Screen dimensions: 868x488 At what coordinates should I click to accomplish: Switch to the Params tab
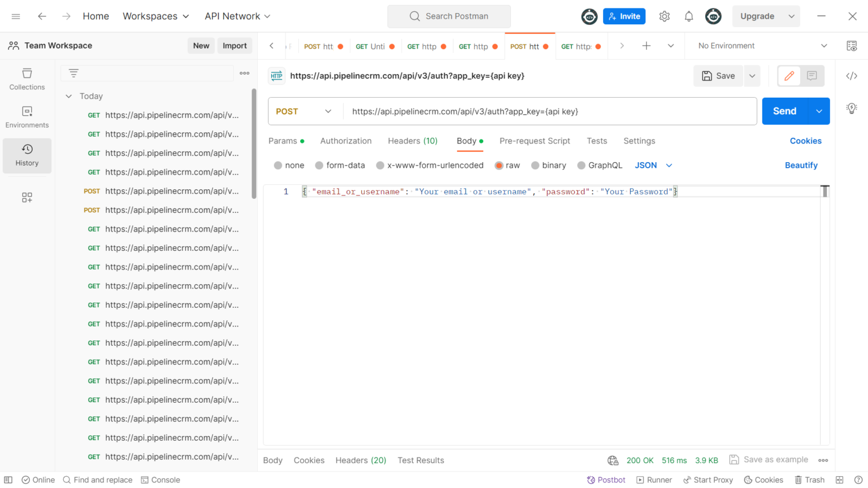tap(286, 141)
